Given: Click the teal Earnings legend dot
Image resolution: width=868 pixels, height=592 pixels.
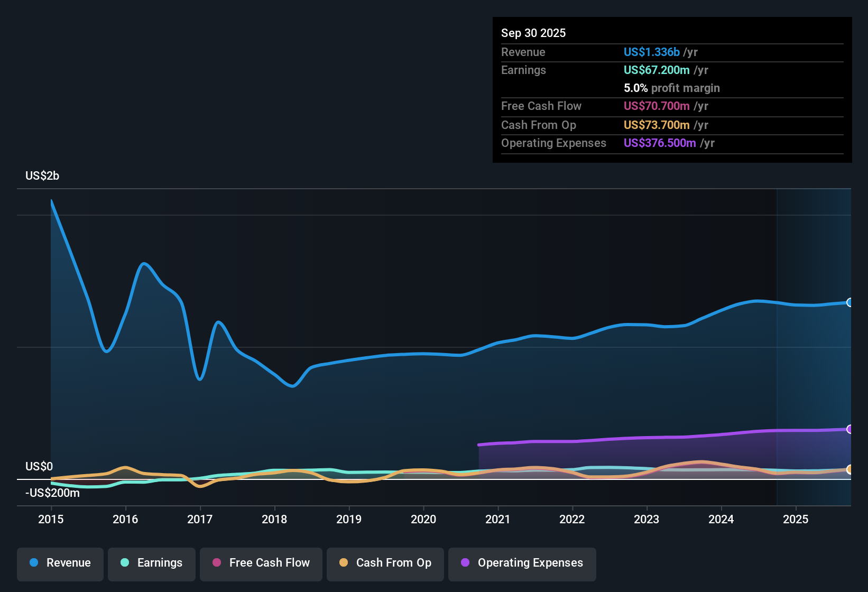Looking at the screenshot, I should (125, 563).
